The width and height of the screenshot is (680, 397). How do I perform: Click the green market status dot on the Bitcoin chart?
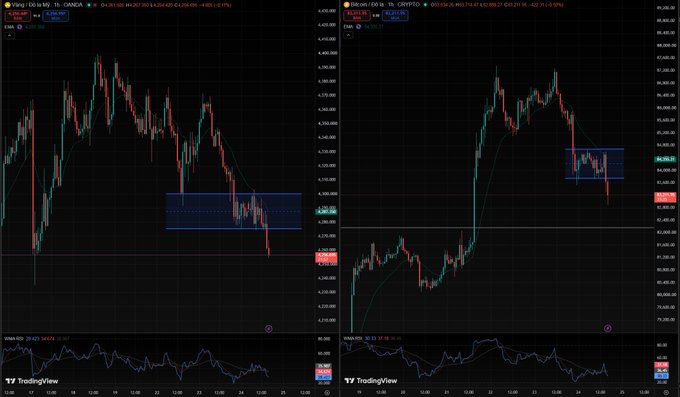(425, 5)
